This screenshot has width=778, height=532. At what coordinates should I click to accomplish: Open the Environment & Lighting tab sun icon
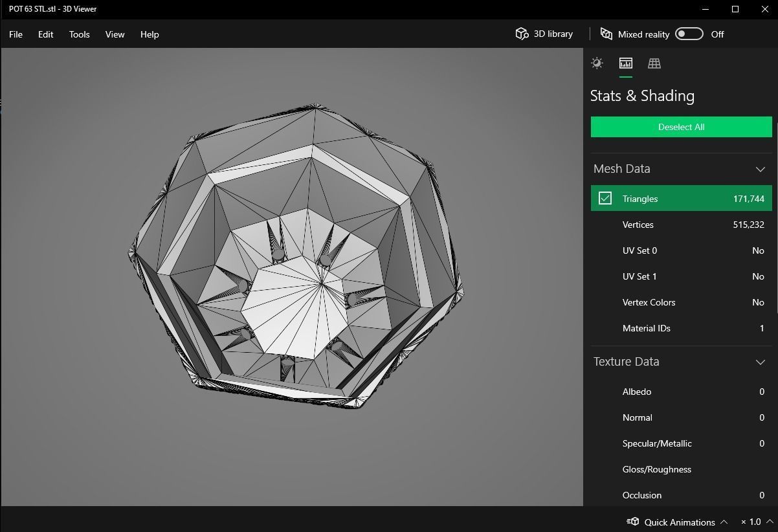597,63
